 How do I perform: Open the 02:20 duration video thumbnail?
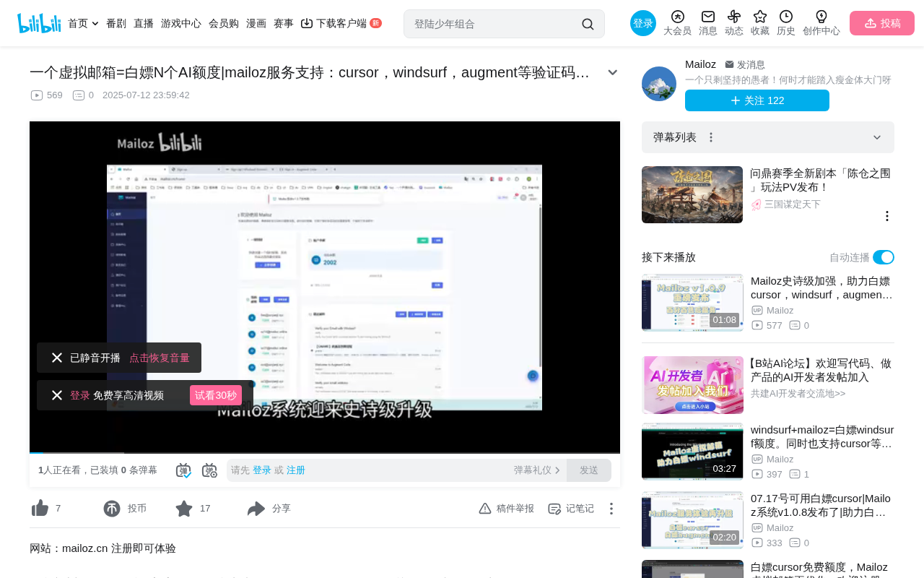click(x=692, y=520)
